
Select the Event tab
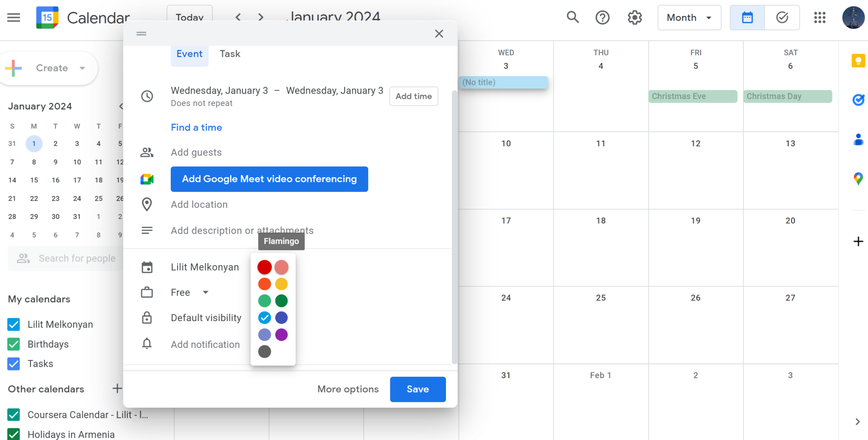tap(189, 54)
